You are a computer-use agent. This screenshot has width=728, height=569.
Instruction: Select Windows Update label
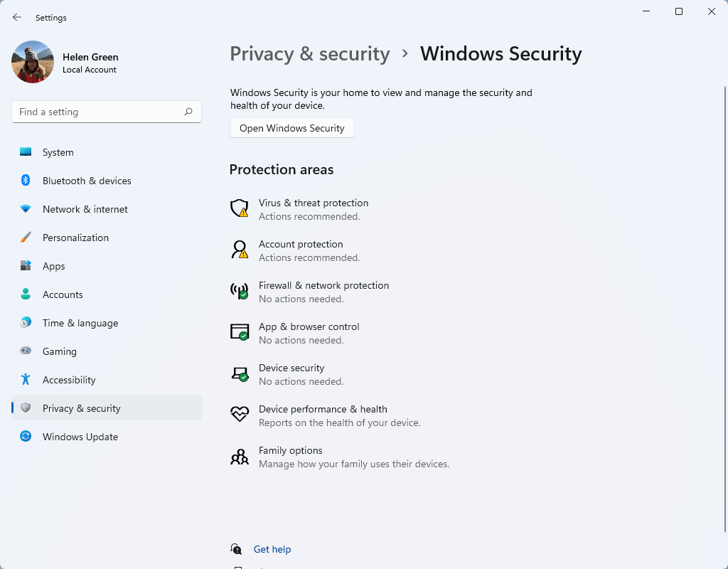[80, 437]
